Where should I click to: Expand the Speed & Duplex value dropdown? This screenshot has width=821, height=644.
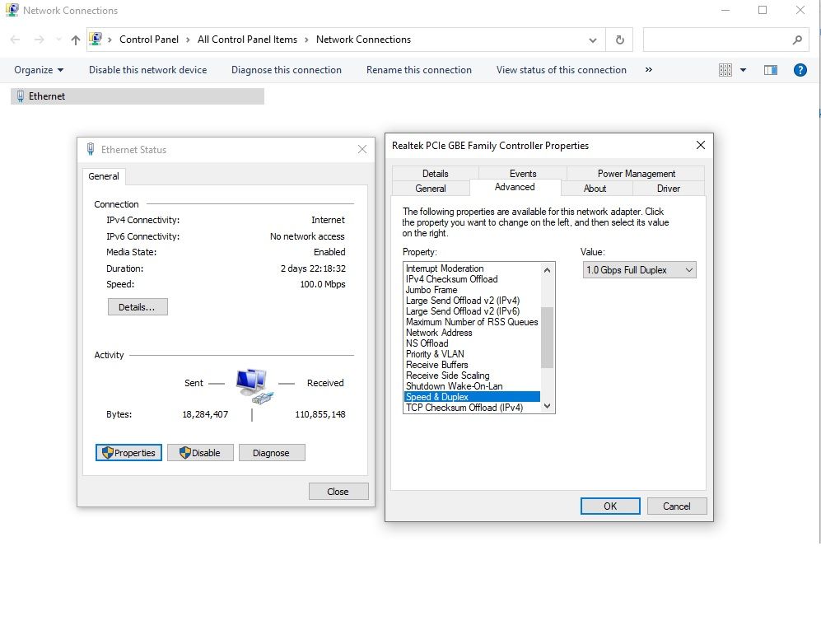(x=689, y=270)
